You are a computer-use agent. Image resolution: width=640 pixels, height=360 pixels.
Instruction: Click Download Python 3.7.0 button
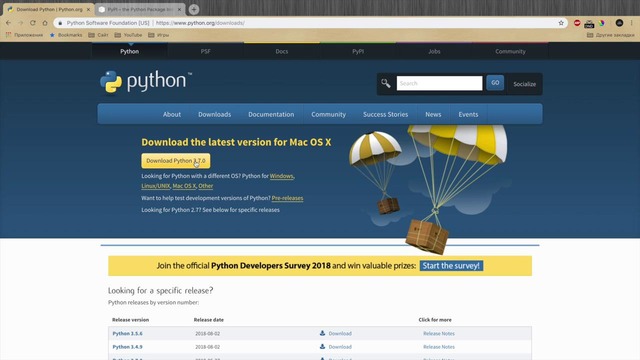click(x=176, y=161)
